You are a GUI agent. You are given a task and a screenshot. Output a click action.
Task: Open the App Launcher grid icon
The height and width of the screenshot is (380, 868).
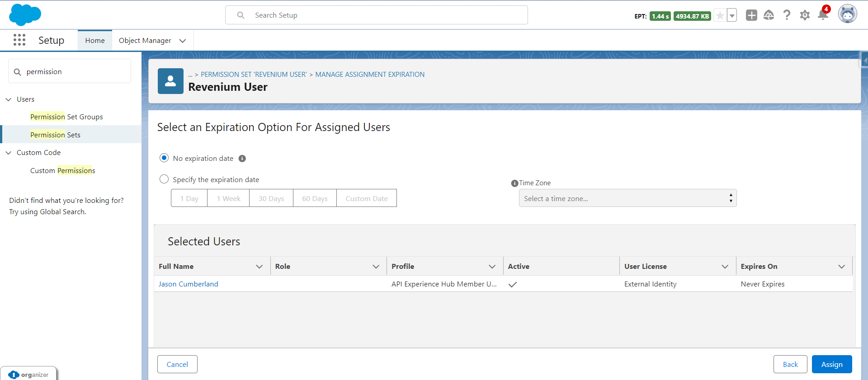tap(19, 40)
